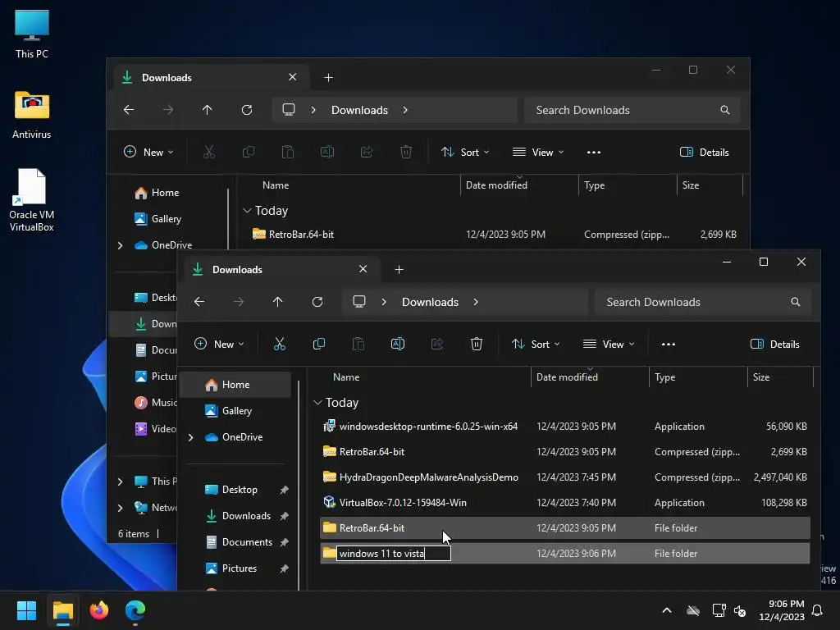Select Oracle VM VirtualBox desktop shortcut
The width and height of the screenshot is (840, 630).
coord(32,200)
